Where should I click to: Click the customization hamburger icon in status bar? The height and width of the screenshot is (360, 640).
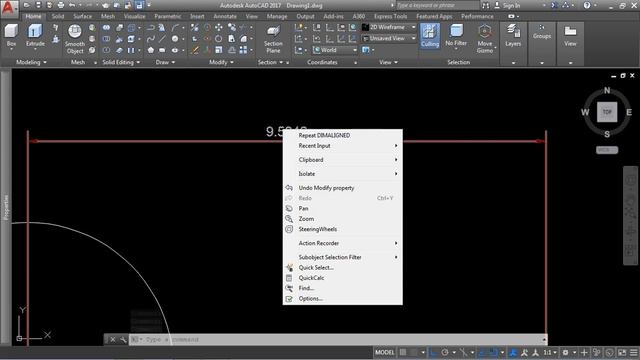coord(633,352)
